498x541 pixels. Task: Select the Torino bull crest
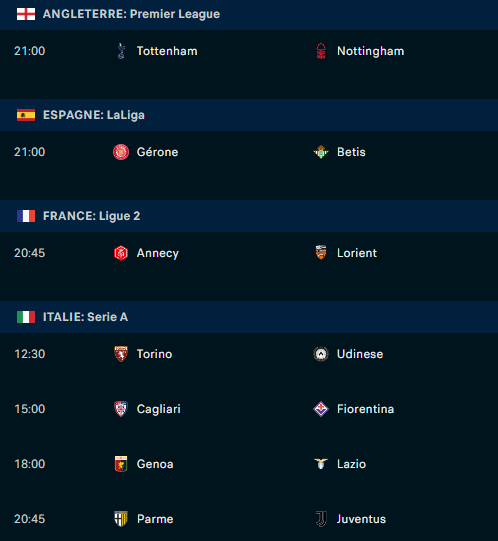121,354
